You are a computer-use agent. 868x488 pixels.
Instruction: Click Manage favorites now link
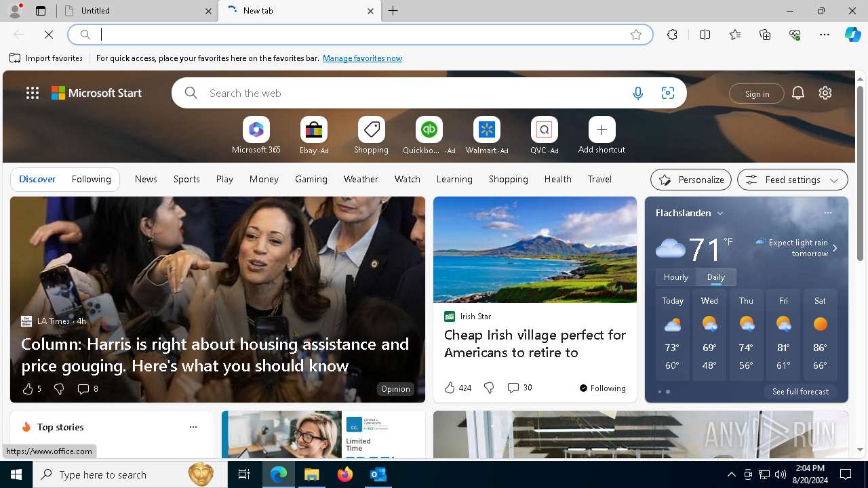point(362,58)
